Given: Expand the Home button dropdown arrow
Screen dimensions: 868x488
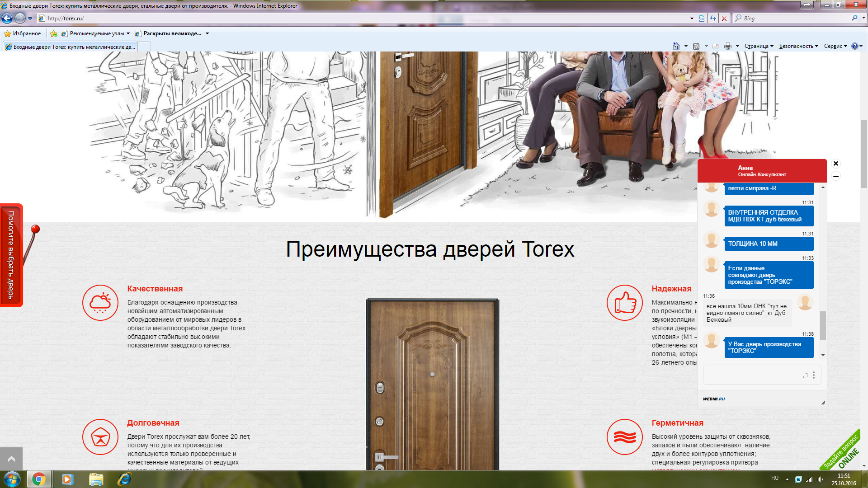Looking at the screenshot, I should coord(686,46).
